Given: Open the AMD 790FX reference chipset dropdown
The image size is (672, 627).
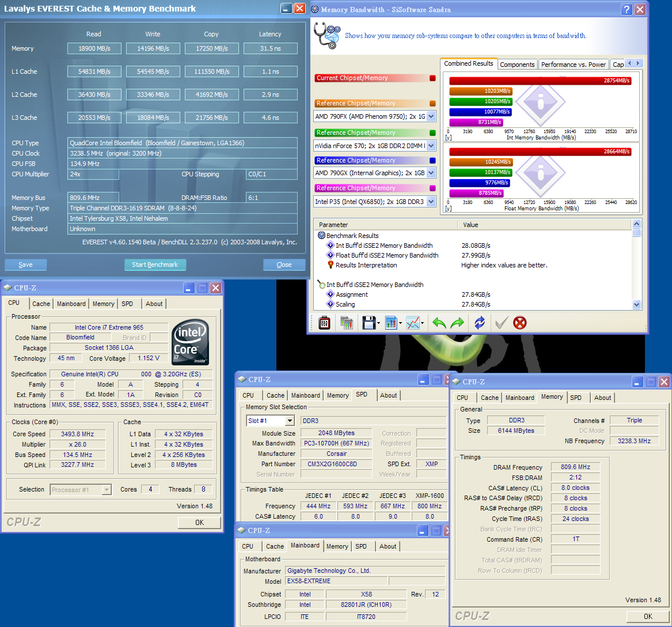Looking at the screenshot, I should click(x=431, y=116).
